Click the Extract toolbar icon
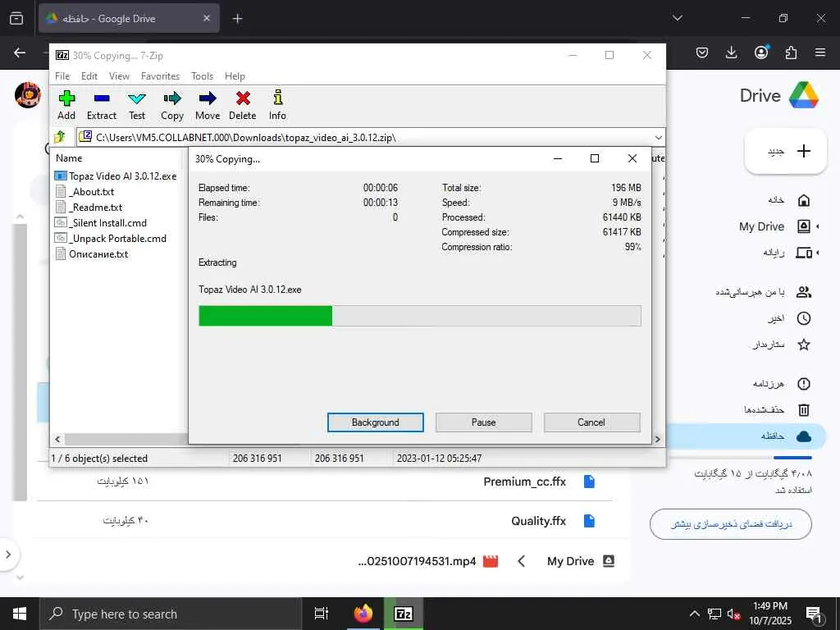This screenshot has height=630, width=840. click(x=101, y=105)
